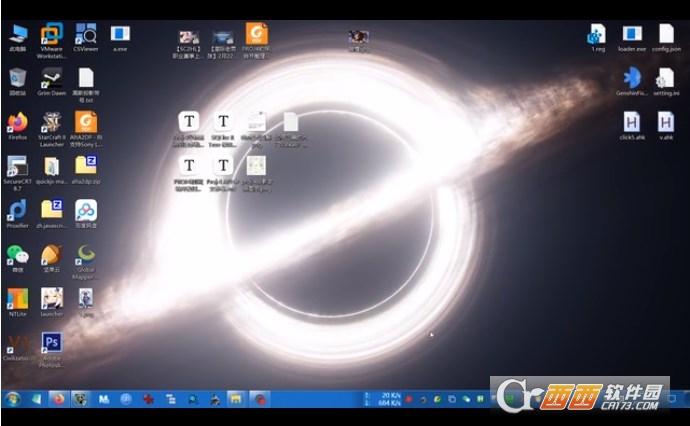Open the top-center portrait image file
This screenshot has height=426, width=690.
coord(358,40)
